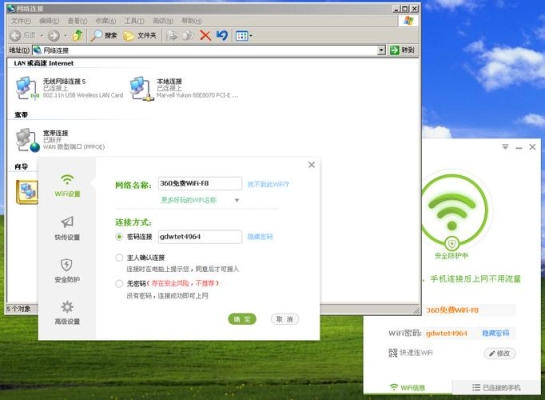Open the views toolbar dropdown arrow

pos(251,35)
